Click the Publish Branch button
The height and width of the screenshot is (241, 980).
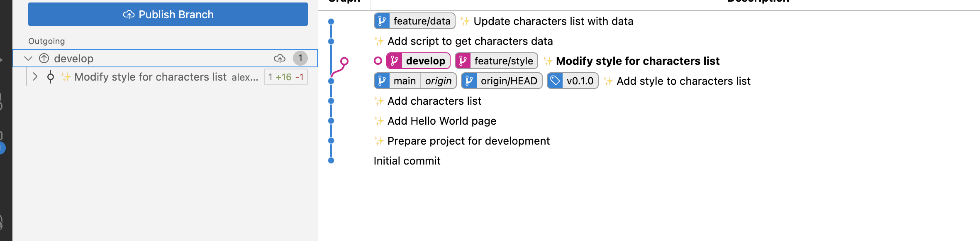tap(168, 14)
